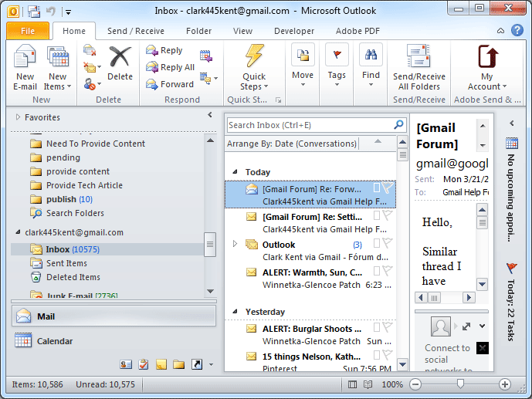Click Send/Receive icon in Quick Access Toolbar
532x399 pixels.
pos(34,12)
